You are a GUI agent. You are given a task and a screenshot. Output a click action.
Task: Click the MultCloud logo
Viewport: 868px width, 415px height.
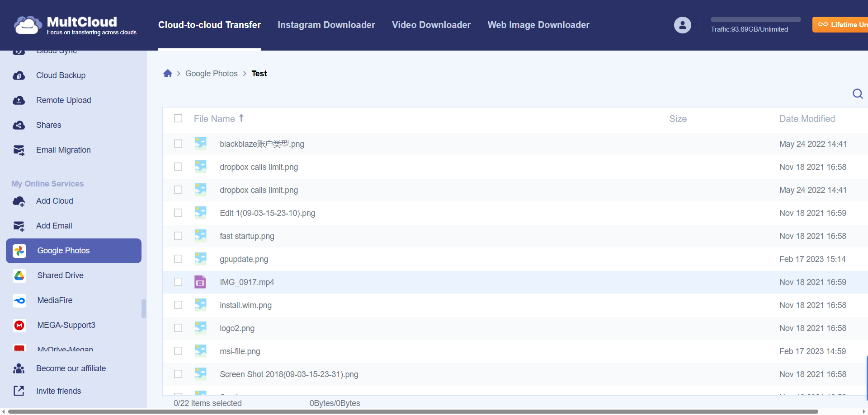point(75,25)
